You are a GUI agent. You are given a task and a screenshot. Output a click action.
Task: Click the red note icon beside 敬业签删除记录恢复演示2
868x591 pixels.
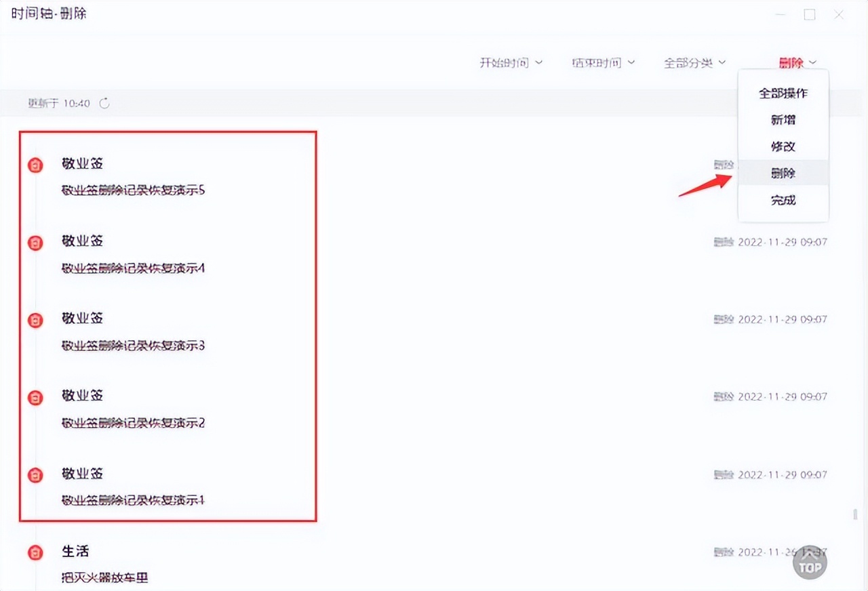[x=35, y=398]
